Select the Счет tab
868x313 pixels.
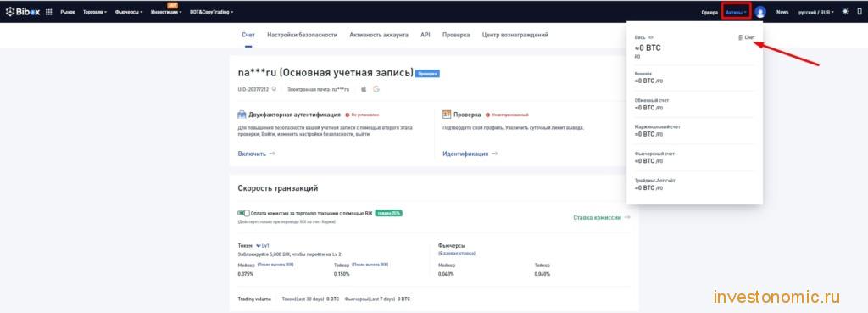(x=248, y=35)
